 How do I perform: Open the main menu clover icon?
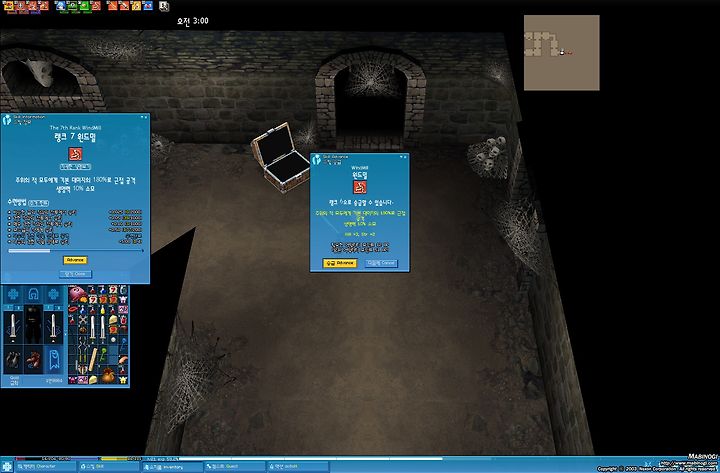(x=7, y=466)
